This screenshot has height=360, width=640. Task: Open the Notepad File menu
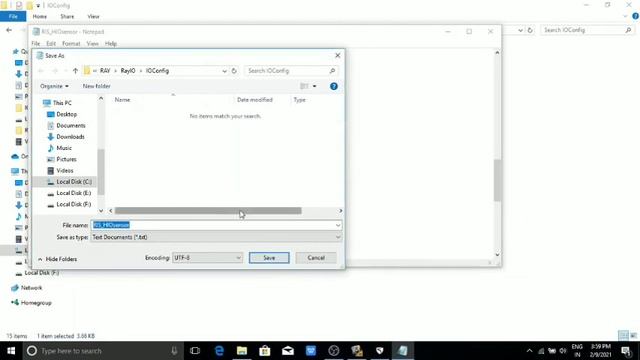click(36, 43)
